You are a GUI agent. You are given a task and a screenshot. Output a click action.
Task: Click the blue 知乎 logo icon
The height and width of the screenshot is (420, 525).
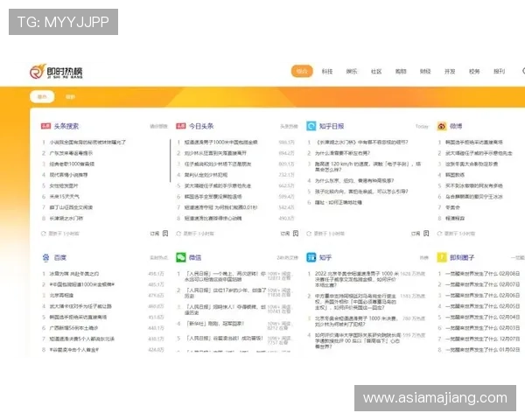click(x=311, y=257)
